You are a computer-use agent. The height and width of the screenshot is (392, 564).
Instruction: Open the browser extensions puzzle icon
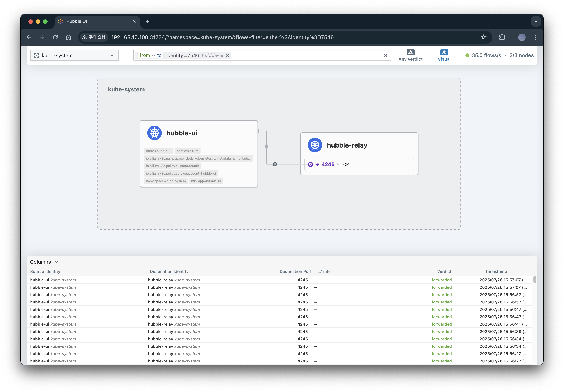[502, 37]
